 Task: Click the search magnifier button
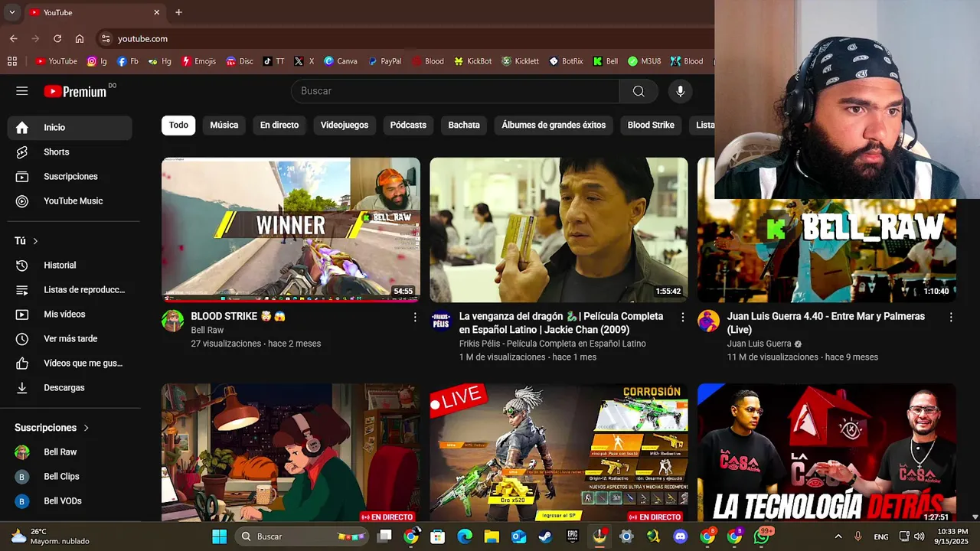tap(639, 91)
